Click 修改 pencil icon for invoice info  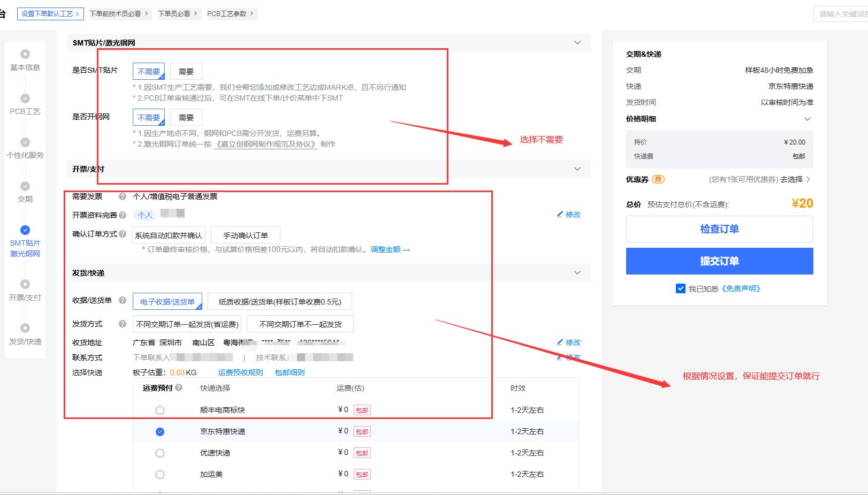pos(560,214)
